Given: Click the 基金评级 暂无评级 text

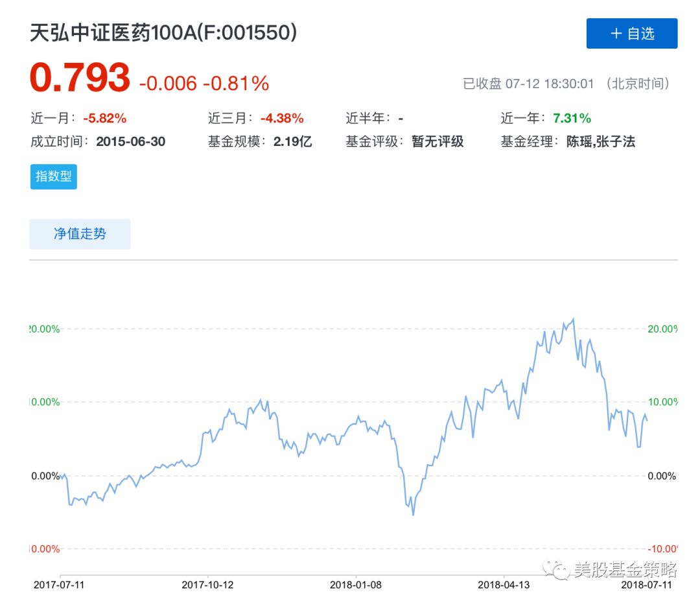Looking at the screenshot, I should 437,141.
